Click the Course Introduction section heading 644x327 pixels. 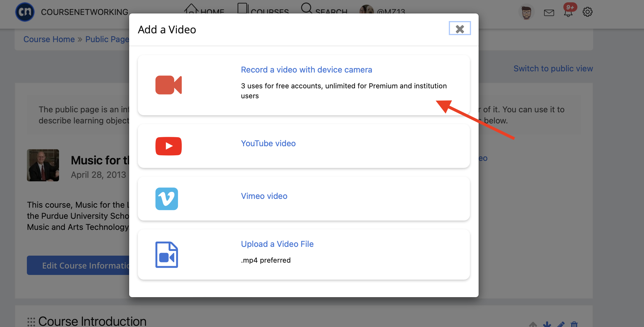92,321
